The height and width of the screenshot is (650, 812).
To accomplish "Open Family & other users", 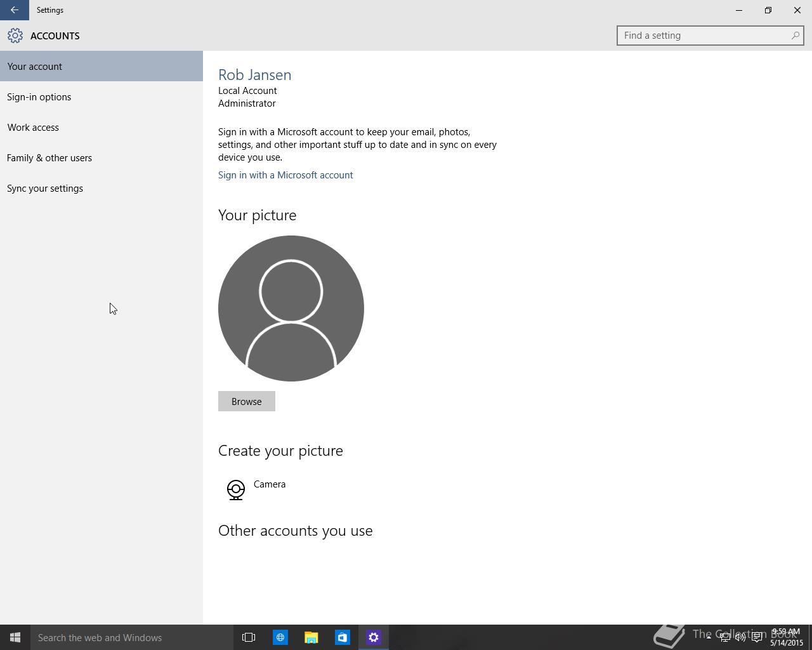I will click(101, 157).
